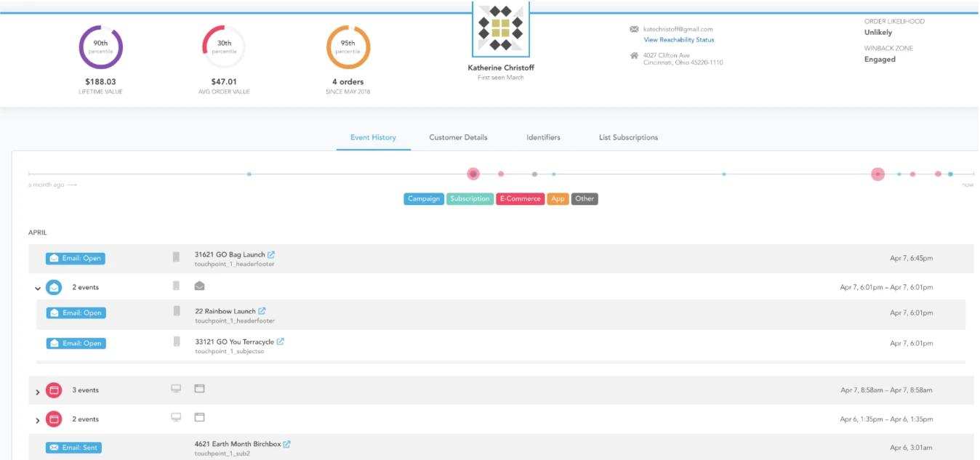Image resolution: width=980 pixels, height=460 pixels.
Task: Click the 95th percentile orders ring
Action: 348,47
